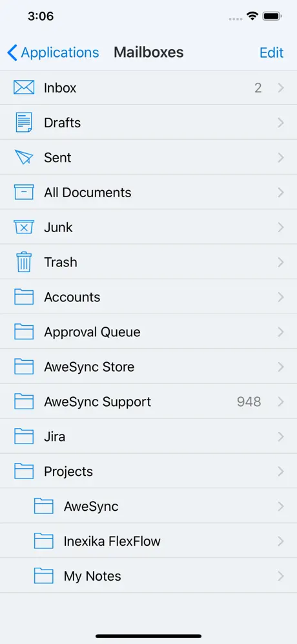Screen dimensions: 297x644
Task: Tap the Projects folder icon
Action: tap(24, 471)
